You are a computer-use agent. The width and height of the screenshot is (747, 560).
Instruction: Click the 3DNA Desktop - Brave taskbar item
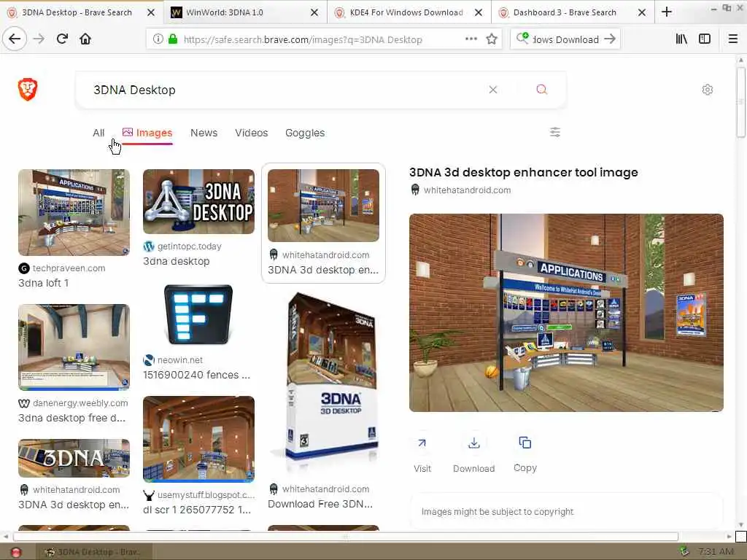(93, 553)
